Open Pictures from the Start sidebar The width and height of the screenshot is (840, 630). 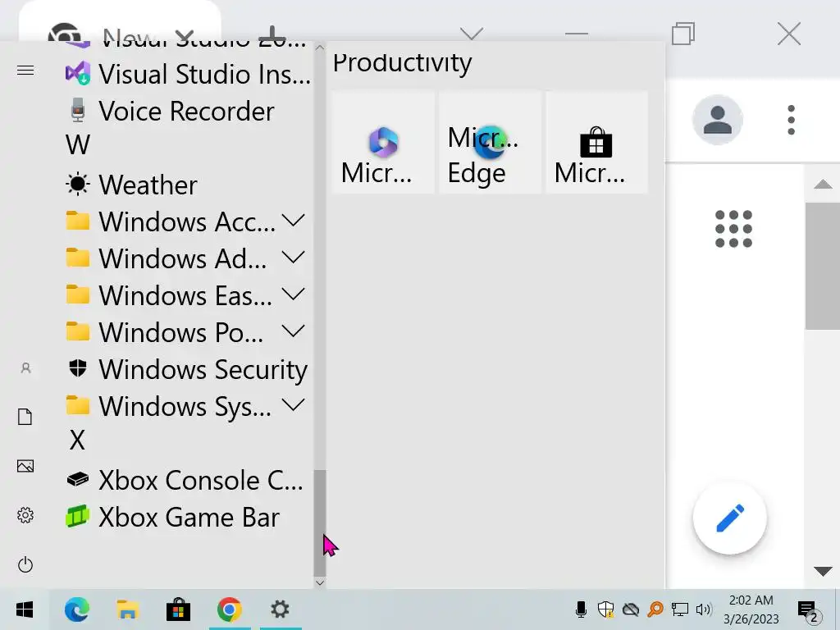[x=25, y=466]
